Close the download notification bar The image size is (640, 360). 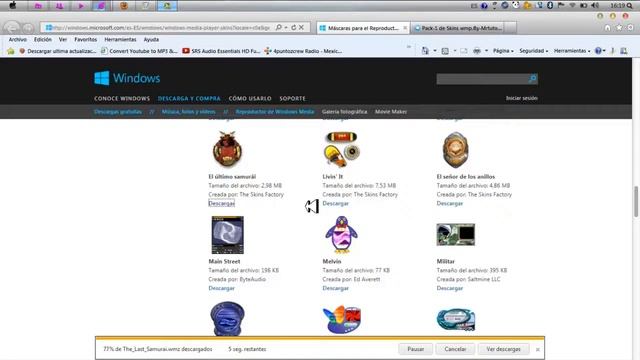538,349
